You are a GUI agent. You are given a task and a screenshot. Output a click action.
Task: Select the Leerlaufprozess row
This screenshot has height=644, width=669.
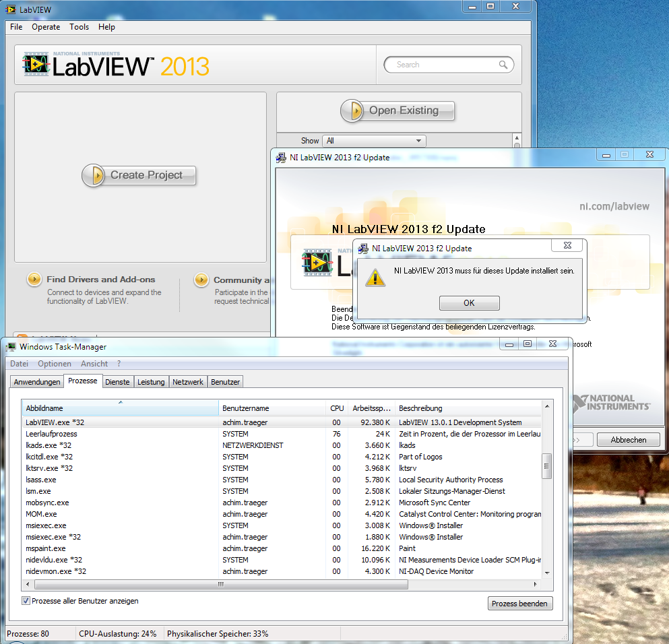282,434
